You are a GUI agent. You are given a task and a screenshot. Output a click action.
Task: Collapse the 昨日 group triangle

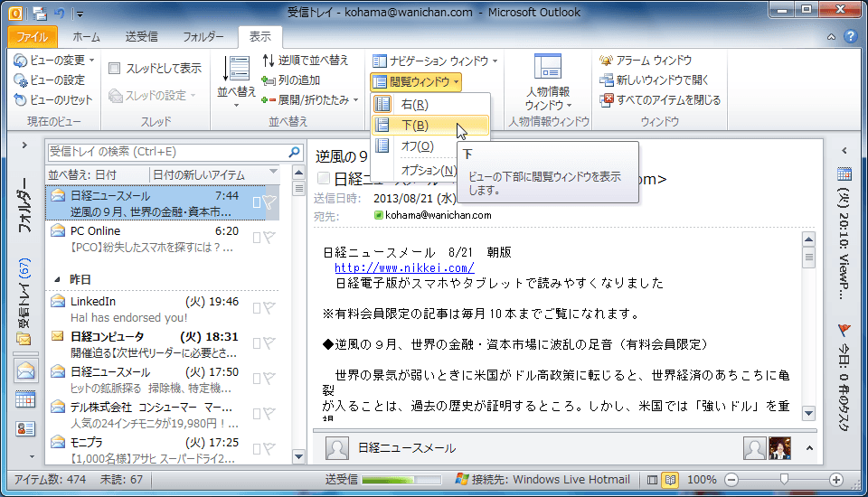[57, 279]
